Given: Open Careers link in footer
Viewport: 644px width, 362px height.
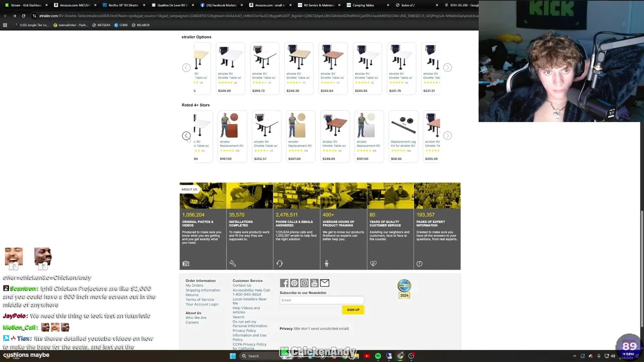Looking at the screenshot, I should [x=192, y=322].
